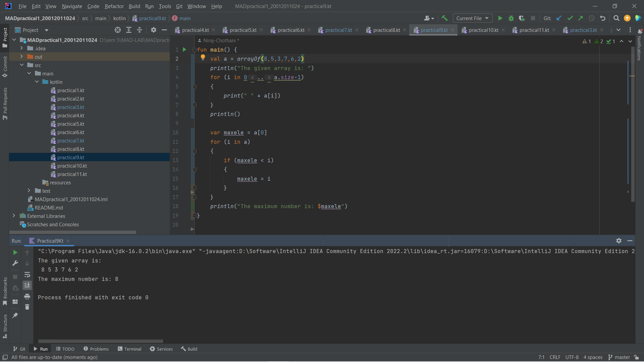Viewport: 644px width, 362px height.
Task: Open the Refactor menu
Action: coord(114,6)
